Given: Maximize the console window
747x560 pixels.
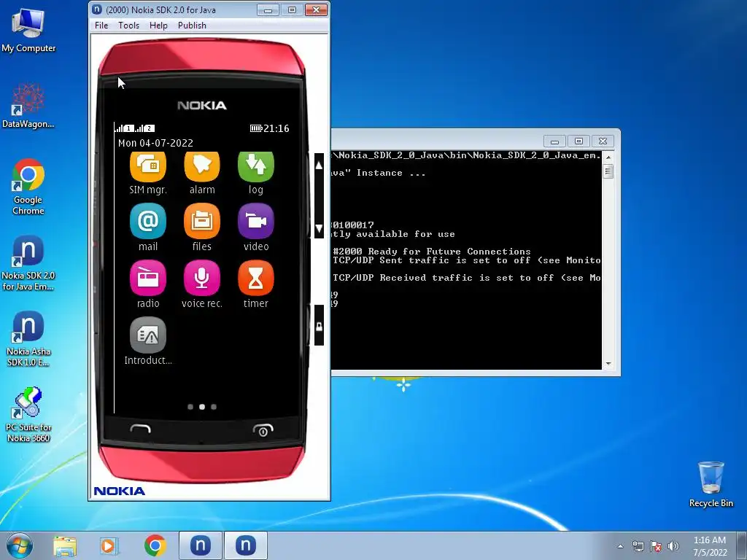Looking at the screenshot, I should pos(578,141).
